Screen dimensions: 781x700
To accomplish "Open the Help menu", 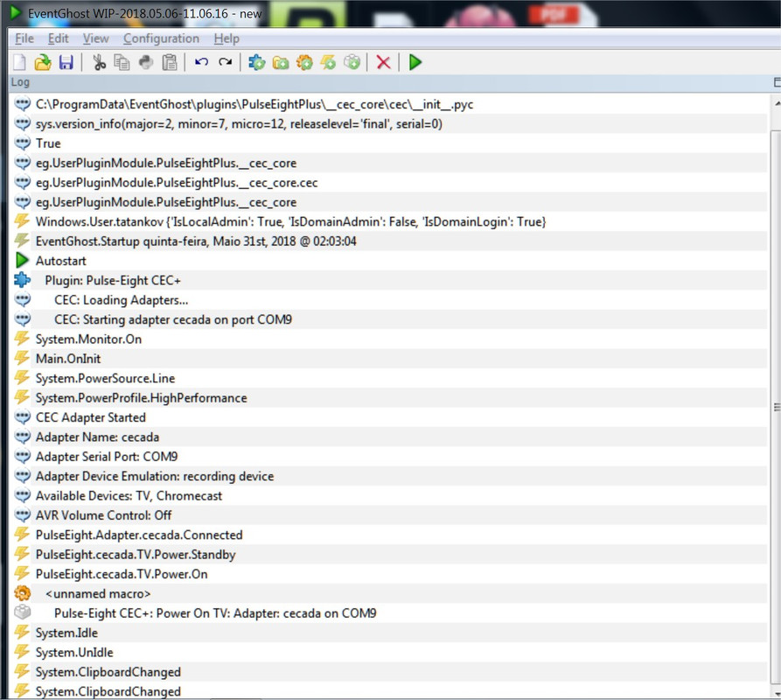I will coord(227,38).
